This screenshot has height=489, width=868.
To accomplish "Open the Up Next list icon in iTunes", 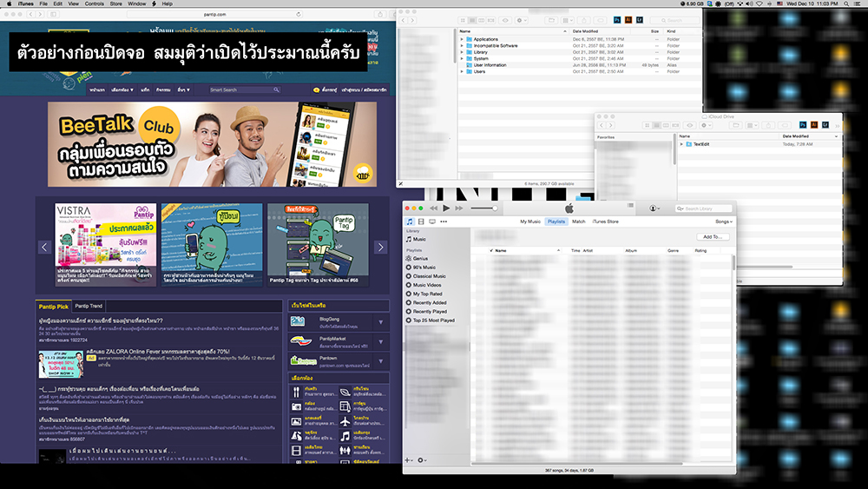I will [x=630, y=206].
